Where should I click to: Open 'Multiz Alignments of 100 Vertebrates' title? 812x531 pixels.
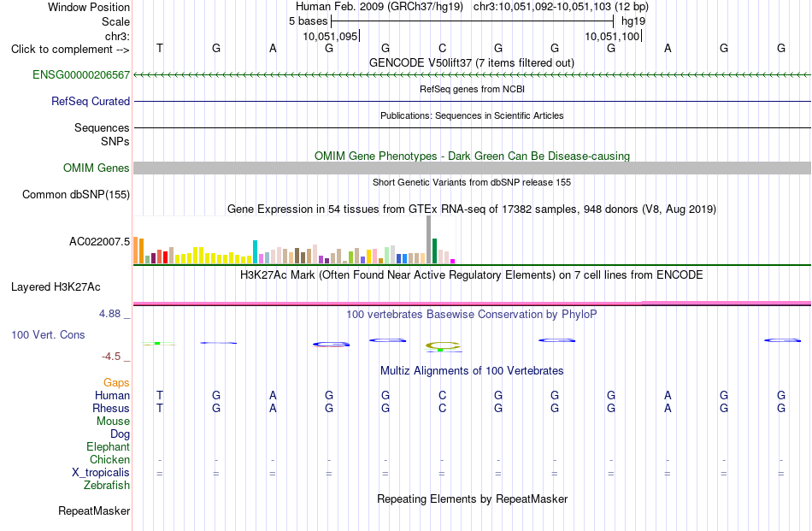point(472,370)
